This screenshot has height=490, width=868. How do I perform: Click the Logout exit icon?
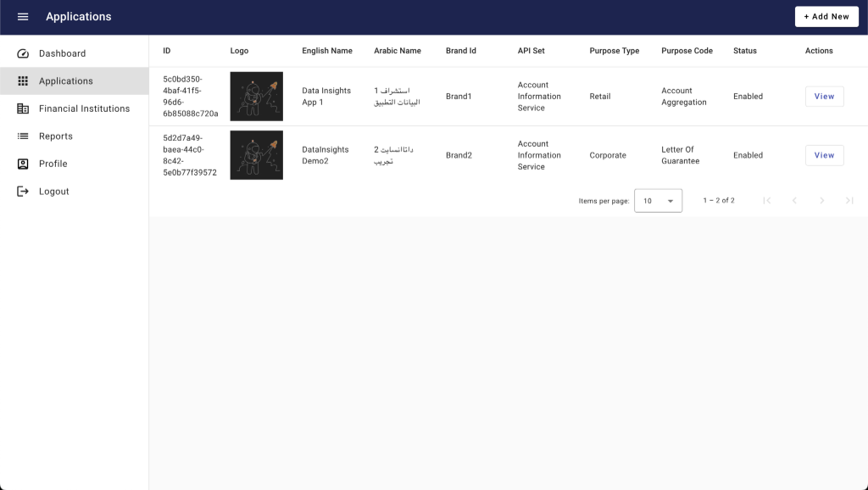point(23,191)
